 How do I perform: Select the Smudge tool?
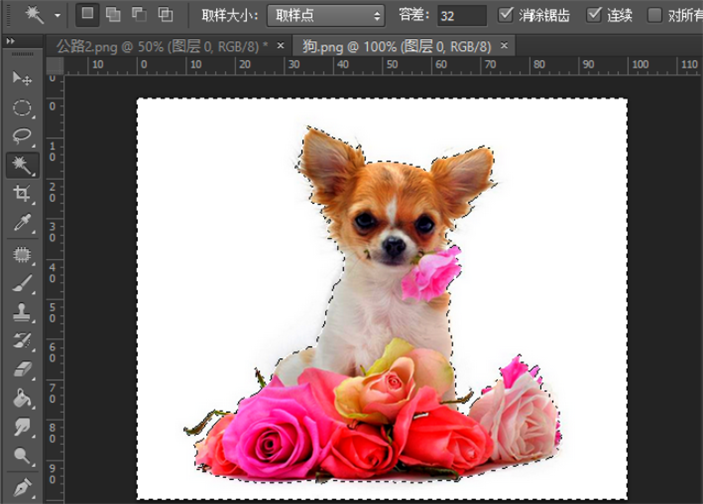tap(22, 427)
